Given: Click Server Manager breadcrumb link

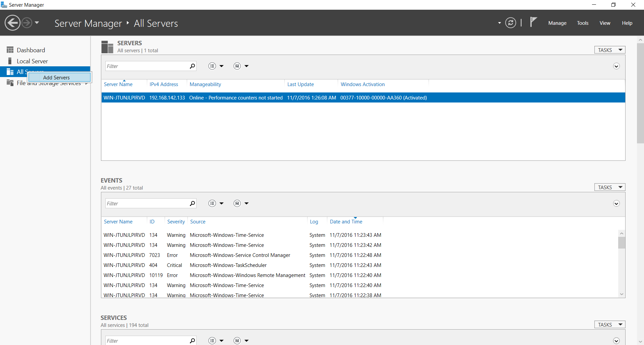Looking at the screenshot, I should [x=88, y=23].
